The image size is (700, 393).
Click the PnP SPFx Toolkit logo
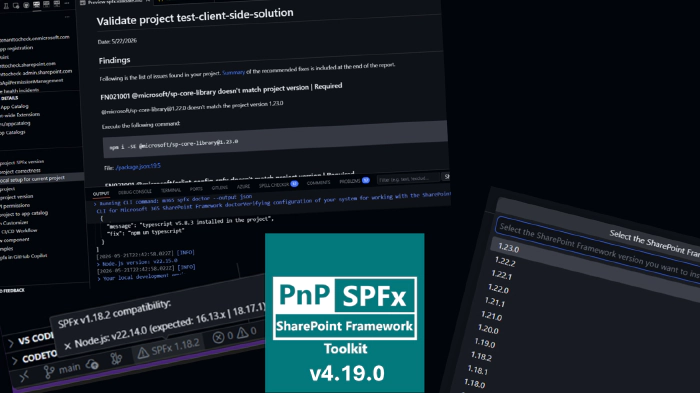point(345,313)
